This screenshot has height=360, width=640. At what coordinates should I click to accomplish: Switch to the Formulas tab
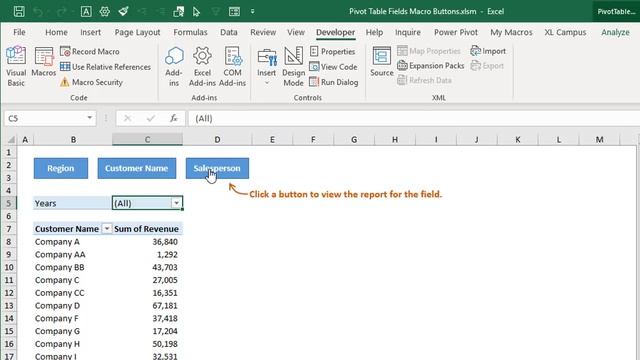click(190, 32)
